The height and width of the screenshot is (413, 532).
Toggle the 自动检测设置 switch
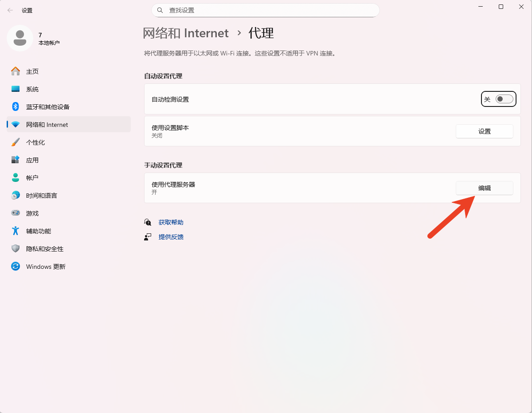[504, 99]
